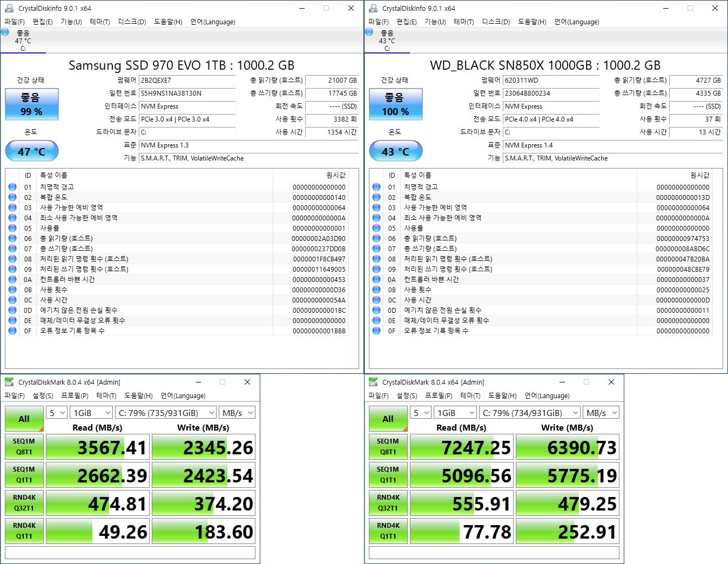
Task: Click the WD_BLACK SN850X 1000GB drive title
Action: tap(545, 65)
